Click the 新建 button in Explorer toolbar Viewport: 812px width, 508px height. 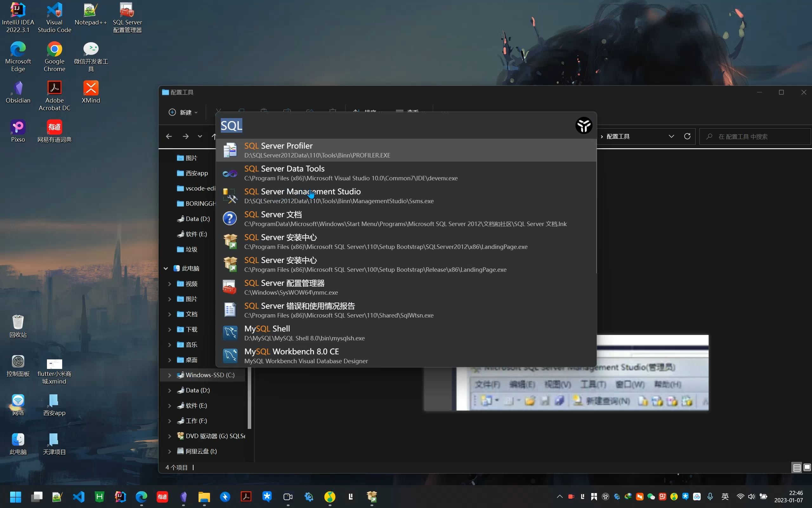(x=183, y=112)
